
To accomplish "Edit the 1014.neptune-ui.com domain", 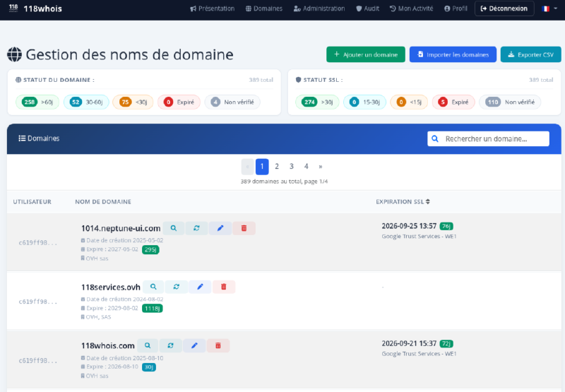I will [x=220, y=228].
